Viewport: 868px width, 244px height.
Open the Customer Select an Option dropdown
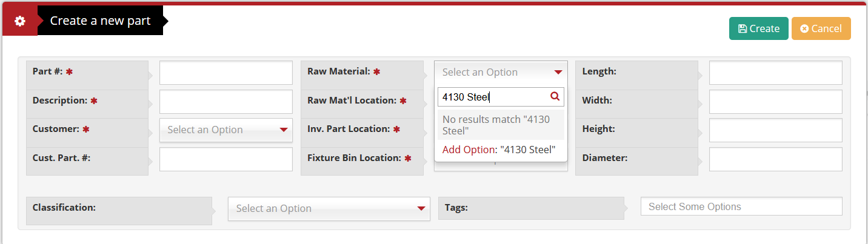point(226,130)
